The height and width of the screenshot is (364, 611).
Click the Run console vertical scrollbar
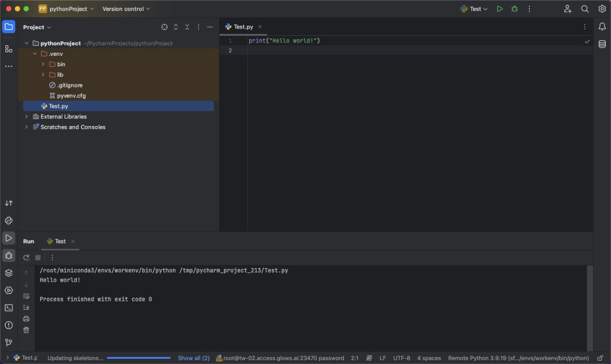pos(590,308)
